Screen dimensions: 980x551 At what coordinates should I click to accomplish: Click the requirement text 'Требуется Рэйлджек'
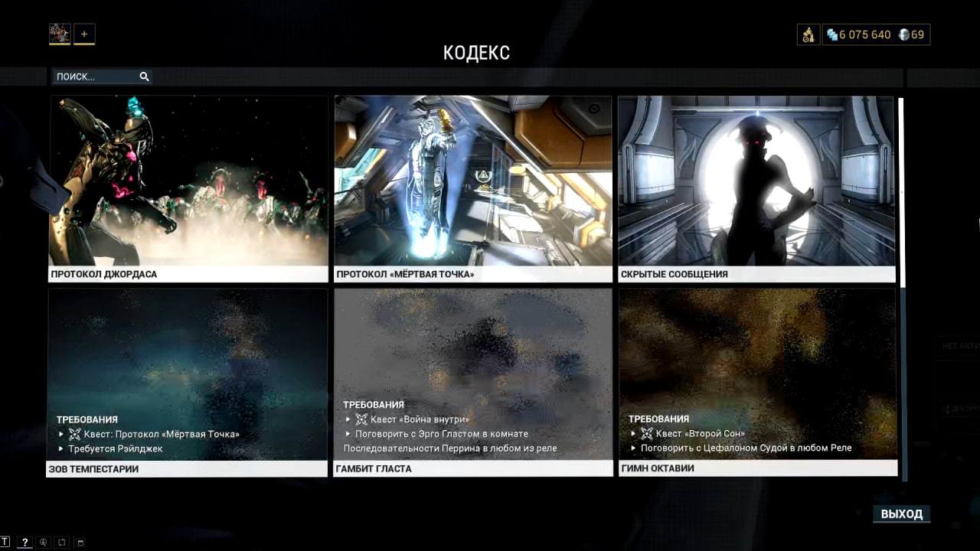pos(116,448)
